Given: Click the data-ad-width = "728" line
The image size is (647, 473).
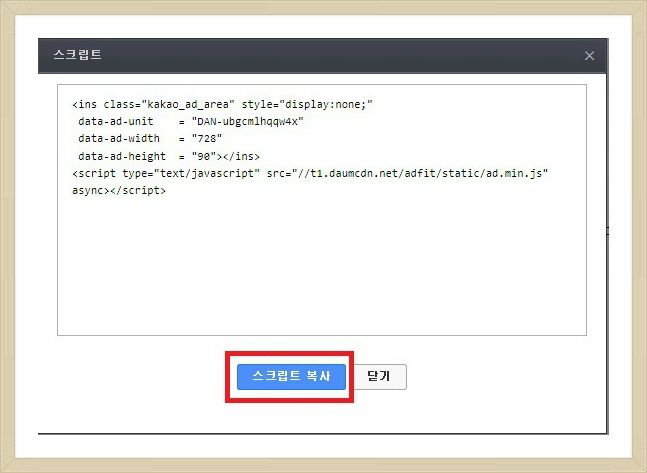Looking at the screenshot, I should [x=150, y=139].
